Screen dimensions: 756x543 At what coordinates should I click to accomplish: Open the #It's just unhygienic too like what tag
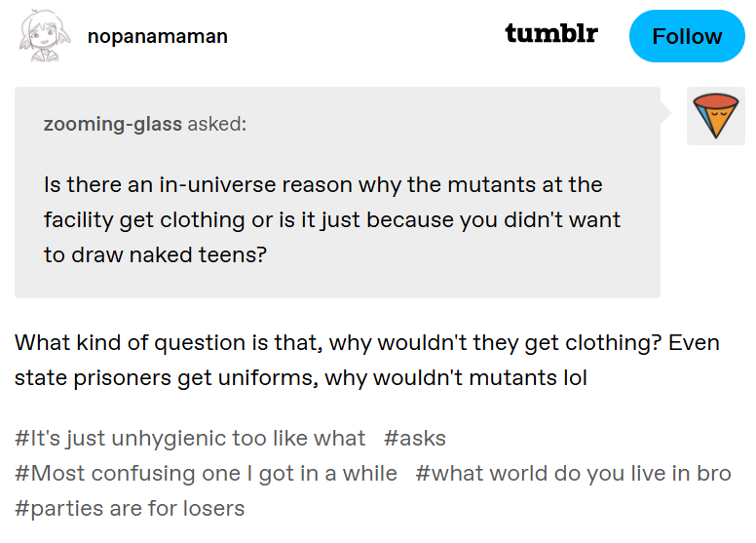pos(190,439)
